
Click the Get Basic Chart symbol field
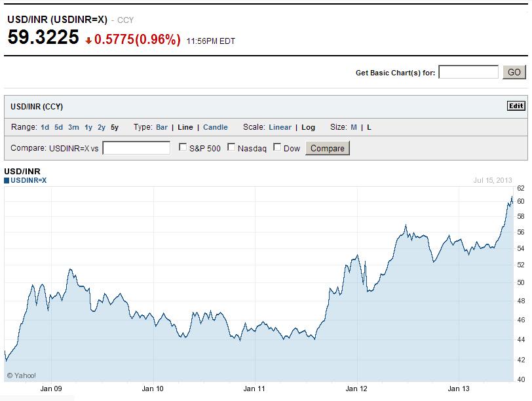click(468, 72)
